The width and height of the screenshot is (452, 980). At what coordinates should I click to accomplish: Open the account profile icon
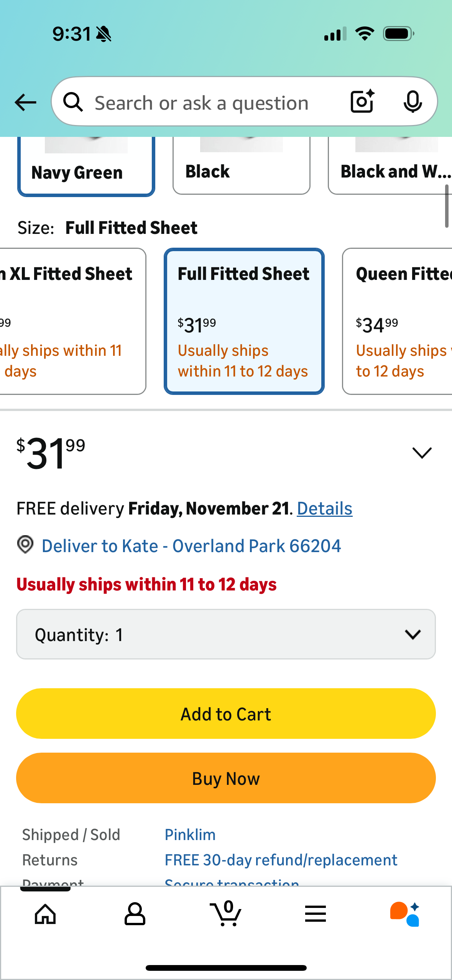[x=135, y=914]
